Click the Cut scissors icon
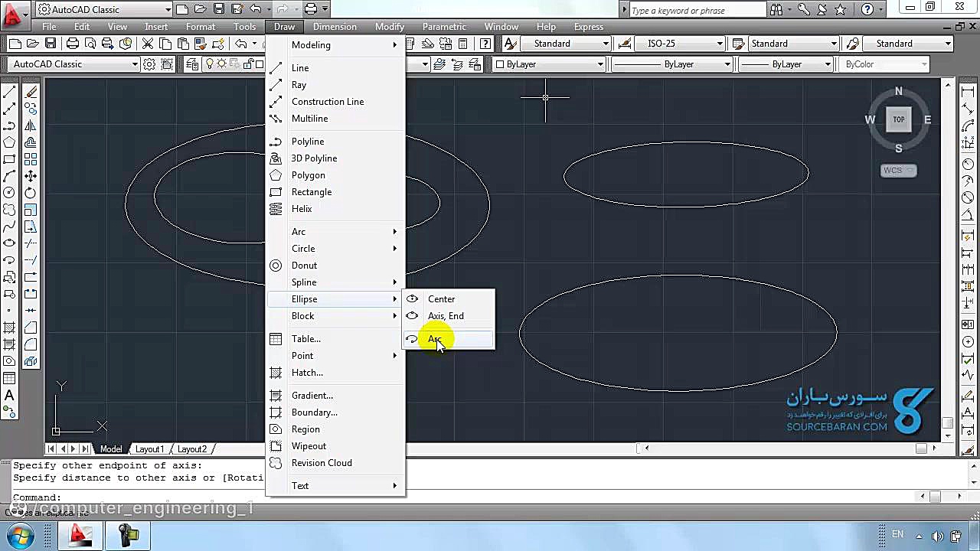This screenshot has height=551, width=980. click(148, 44)
